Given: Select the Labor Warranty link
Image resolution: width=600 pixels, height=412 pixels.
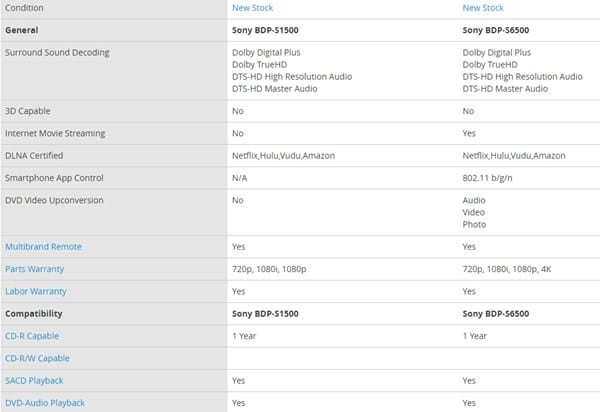Looking at the screenshot, I should coord(35,291).
